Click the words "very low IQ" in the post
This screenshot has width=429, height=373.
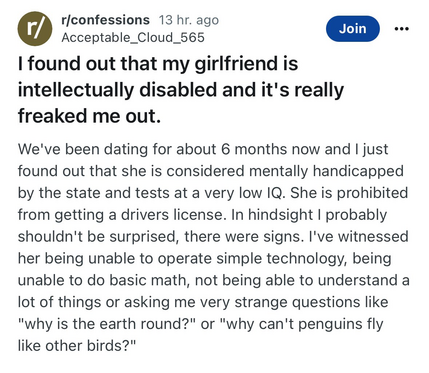[244, 193]
